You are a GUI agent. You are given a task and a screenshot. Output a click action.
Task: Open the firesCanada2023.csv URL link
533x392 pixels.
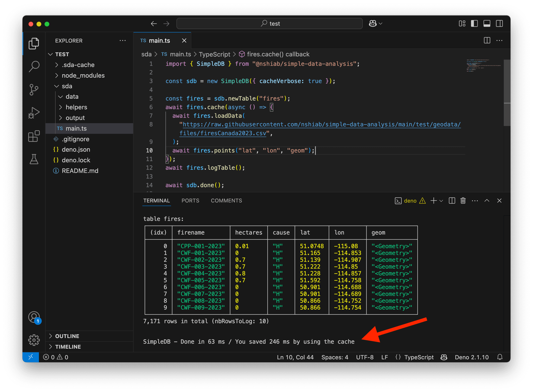(320, 129)
